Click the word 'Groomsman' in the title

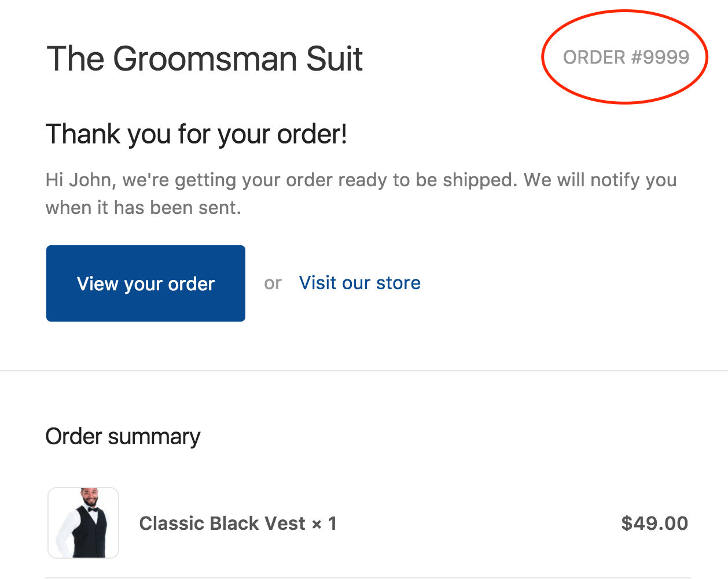coord(205,59)
